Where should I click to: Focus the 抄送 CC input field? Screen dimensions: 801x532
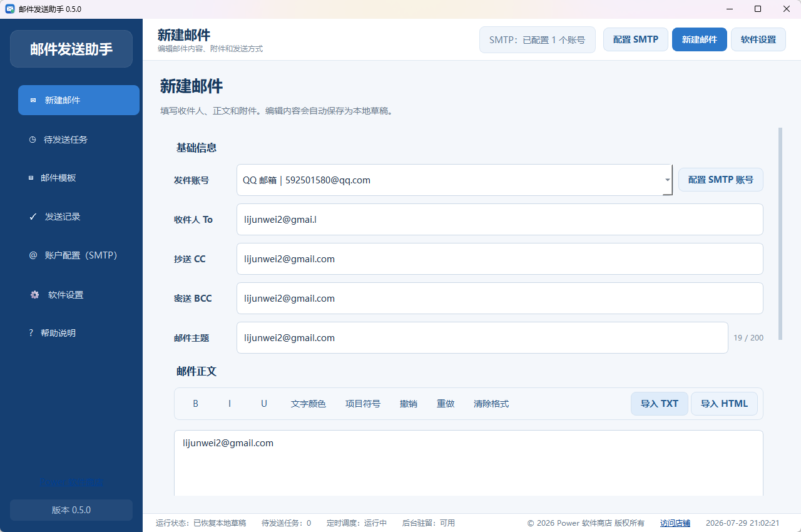500,259
